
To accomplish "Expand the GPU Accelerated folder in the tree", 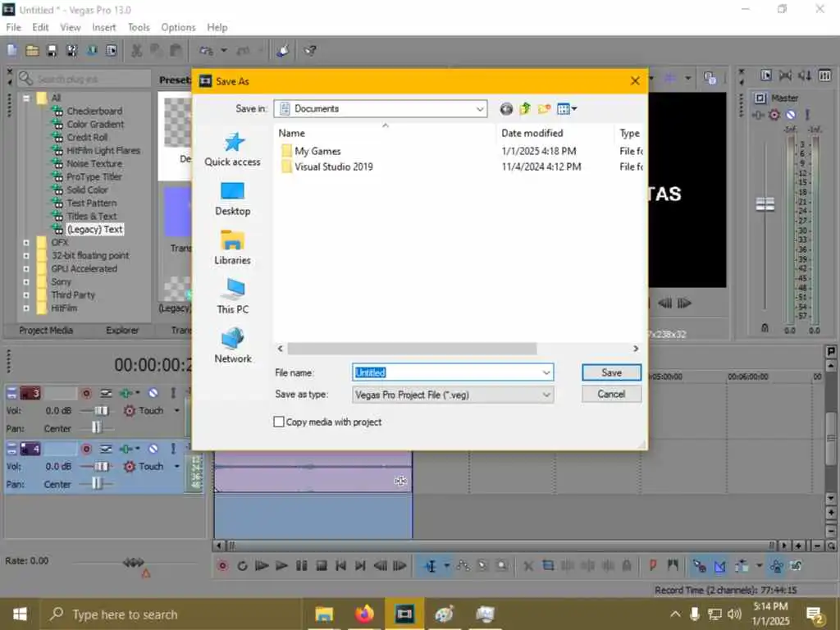I will coord(25,269).
